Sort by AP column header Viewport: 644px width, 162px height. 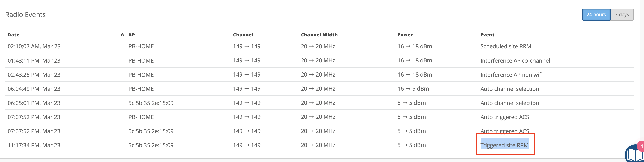pyautogui.click(x=132, y=35)
